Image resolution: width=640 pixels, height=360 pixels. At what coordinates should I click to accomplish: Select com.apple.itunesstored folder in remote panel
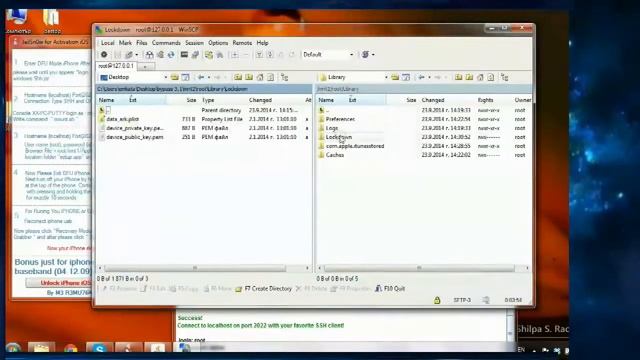click(355, 146)
